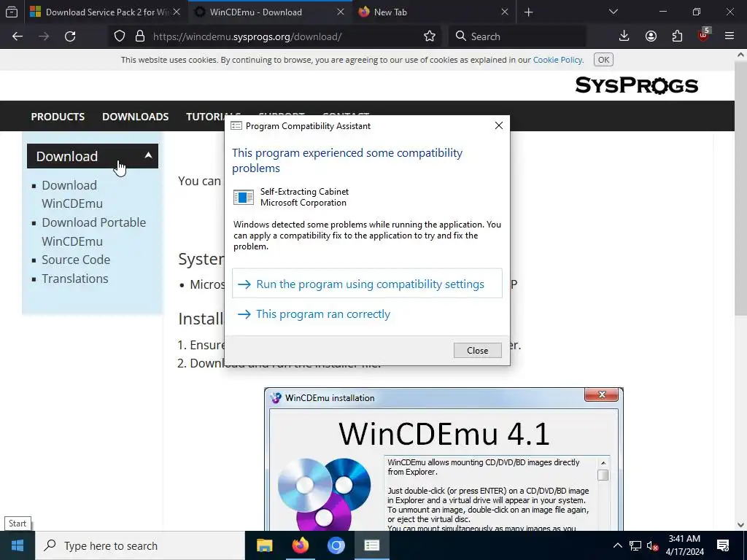The width and height of the screenshot is (747, 560).
Task: Open Firefox tracking protection shield icon
Action: point(120,36)
